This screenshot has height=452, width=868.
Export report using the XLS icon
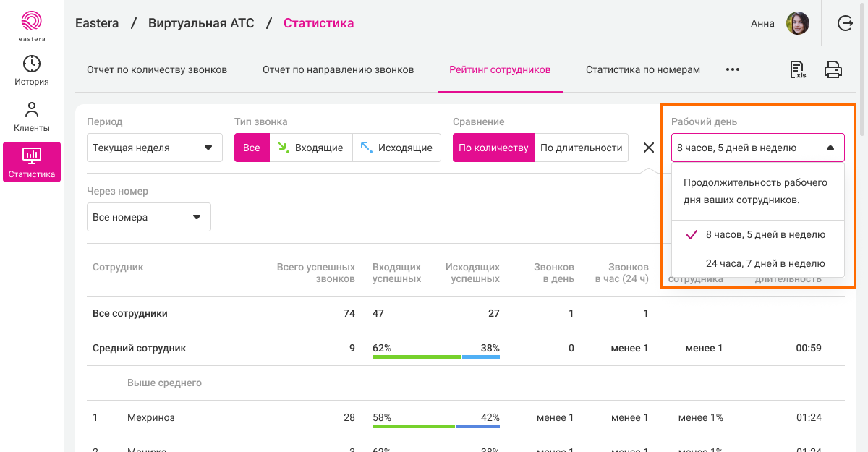pos(798,70)
